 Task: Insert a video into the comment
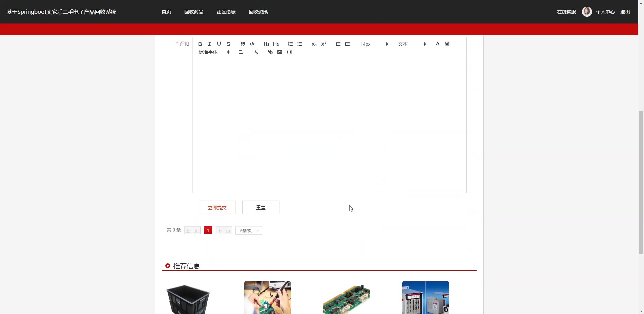tap(289, 52)
